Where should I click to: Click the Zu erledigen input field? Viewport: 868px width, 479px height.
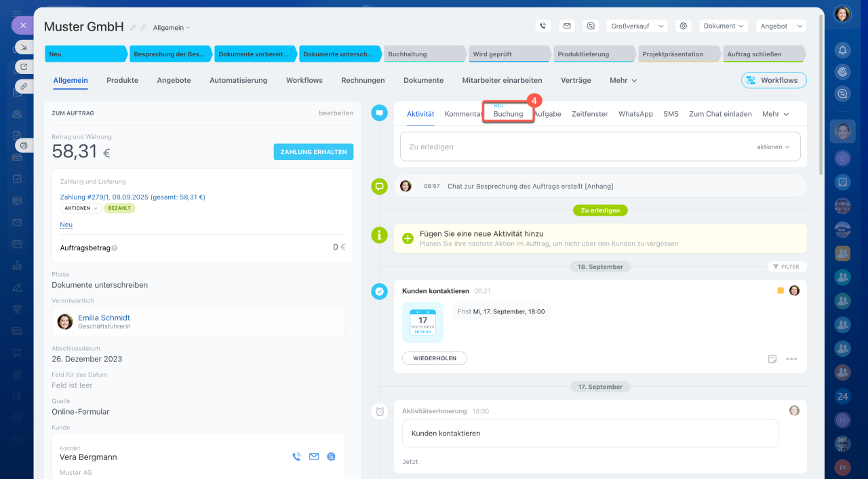point(576,147)
